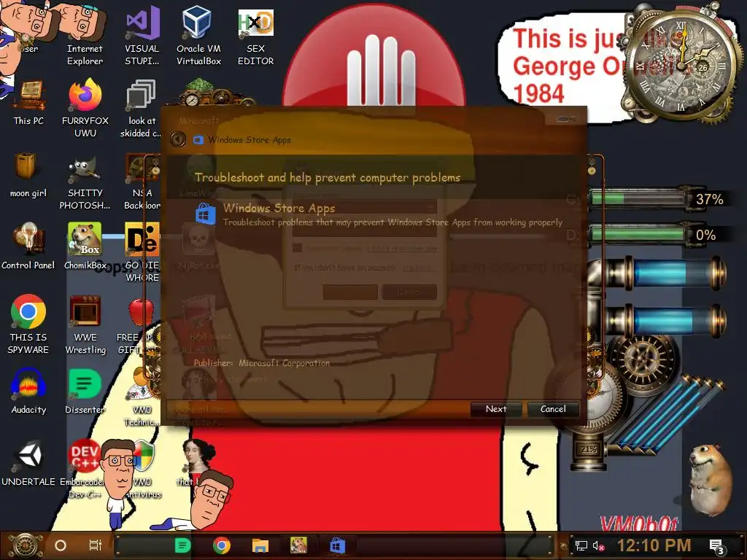The image size is (747, 560).
Task: Click Next in the troubleshooter dialog
Action: (x=496, y=409)
